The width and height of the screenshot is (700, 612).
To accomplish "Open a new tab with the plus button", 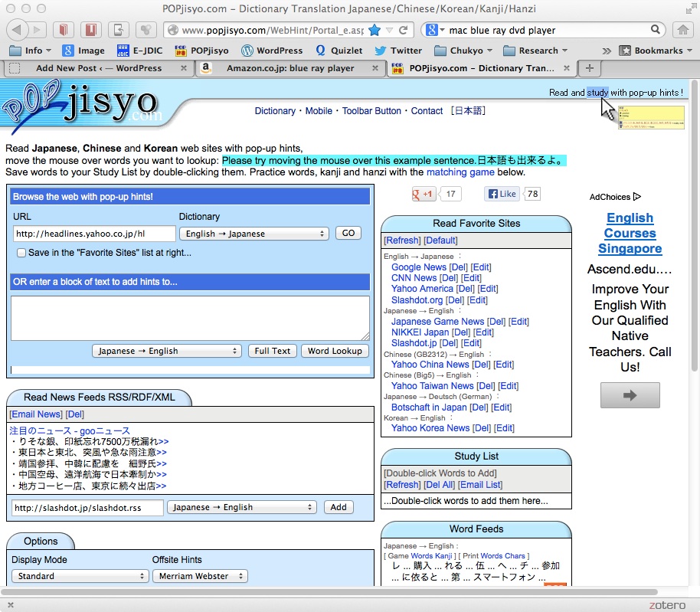I will 589,68.
